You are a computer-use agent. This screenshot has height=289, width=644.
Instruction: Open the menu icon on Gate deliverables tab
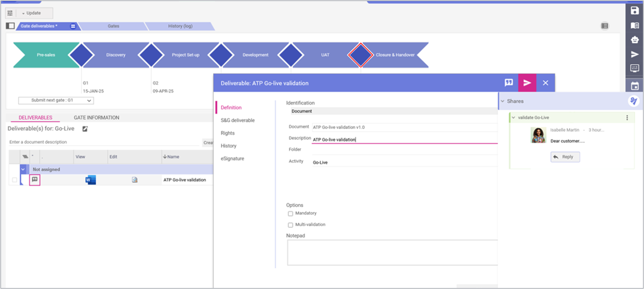73,26
